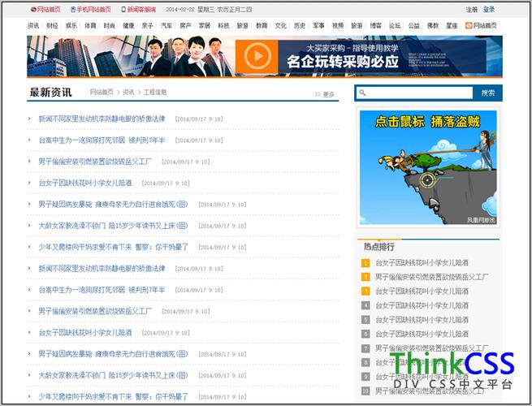Viewport: 532px width, 406px height.
Task: Select rank number 1 badge in 热点排行
Action: coord(365,263)
